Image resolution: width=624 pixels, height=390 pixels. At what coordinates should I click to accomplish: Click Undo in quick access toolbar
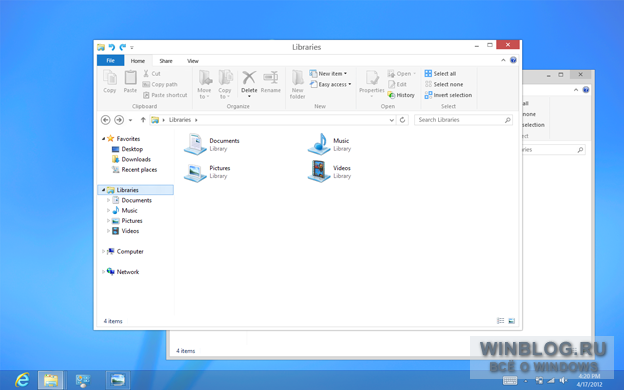click(112, 47)
